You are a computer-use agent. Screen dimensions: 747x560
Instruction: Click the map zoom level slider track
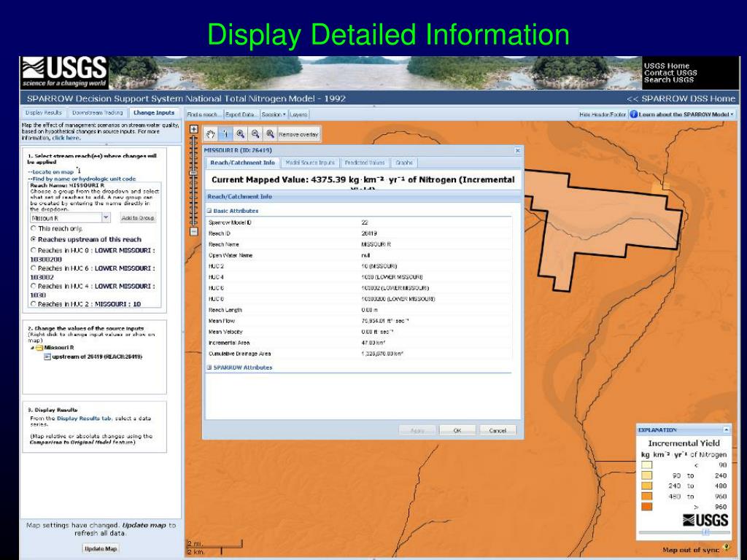pyautogui.click(x=194, y=181)
